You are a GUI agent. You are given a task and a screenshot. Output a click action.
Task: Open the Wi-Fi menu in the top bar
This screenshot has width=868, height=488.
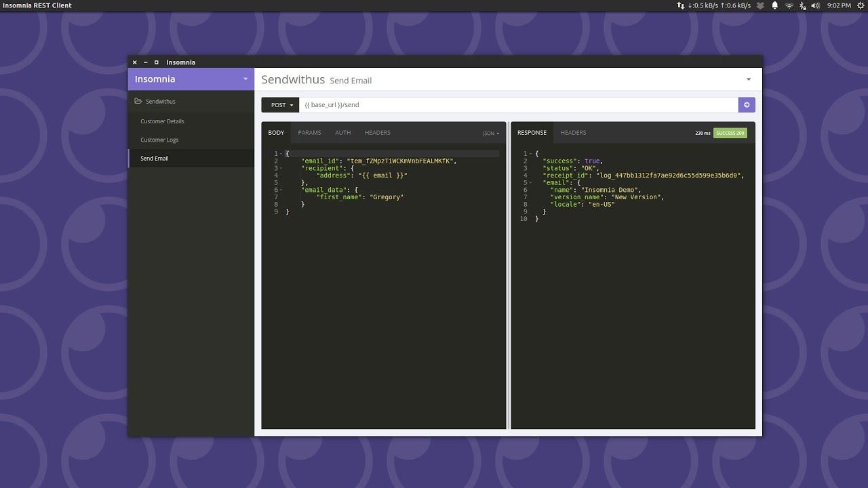[789, 5]
